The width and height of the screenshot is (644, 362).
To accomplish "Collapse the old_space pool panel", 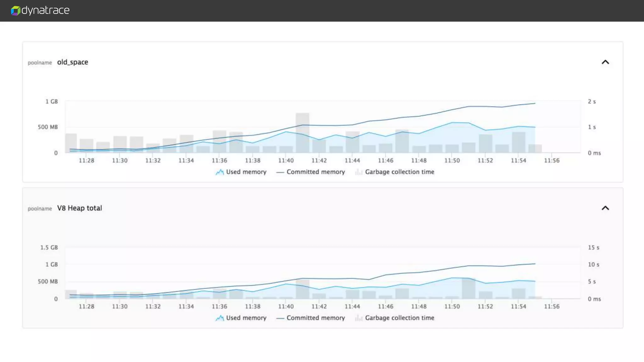I will [x=605, y=62].
